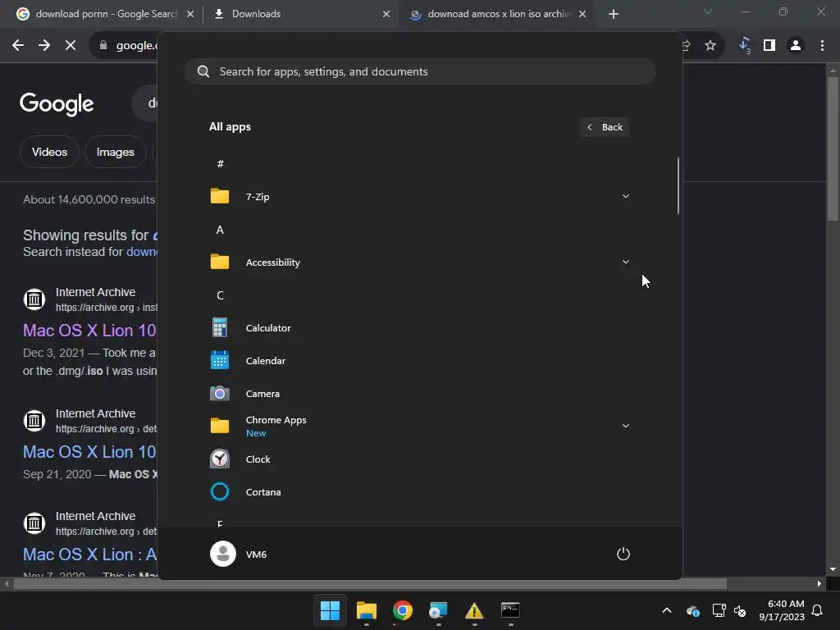Open a new Chrome tab
Screen dimensions: 840x630
pyautogui.click(x=614, y=14)
